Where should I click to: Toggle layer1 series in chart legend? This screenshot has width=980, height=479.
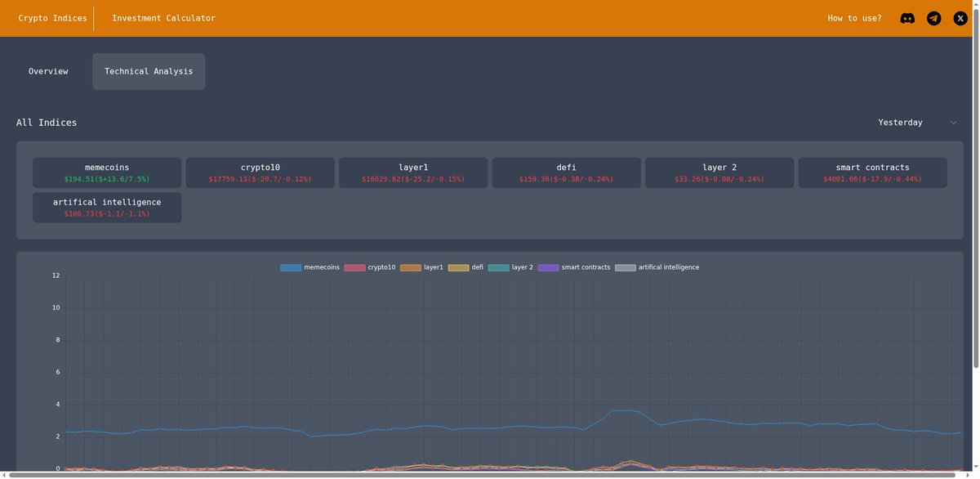coord(421,267)
